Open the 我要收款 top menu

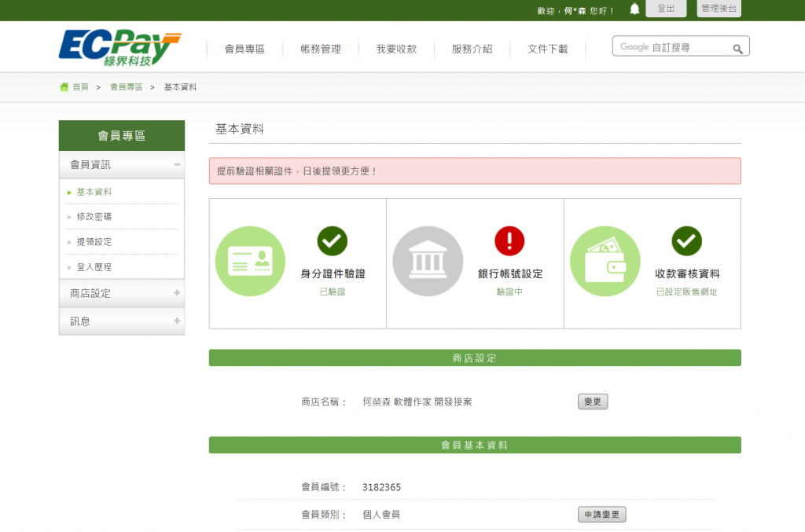(x=396, y=49)
